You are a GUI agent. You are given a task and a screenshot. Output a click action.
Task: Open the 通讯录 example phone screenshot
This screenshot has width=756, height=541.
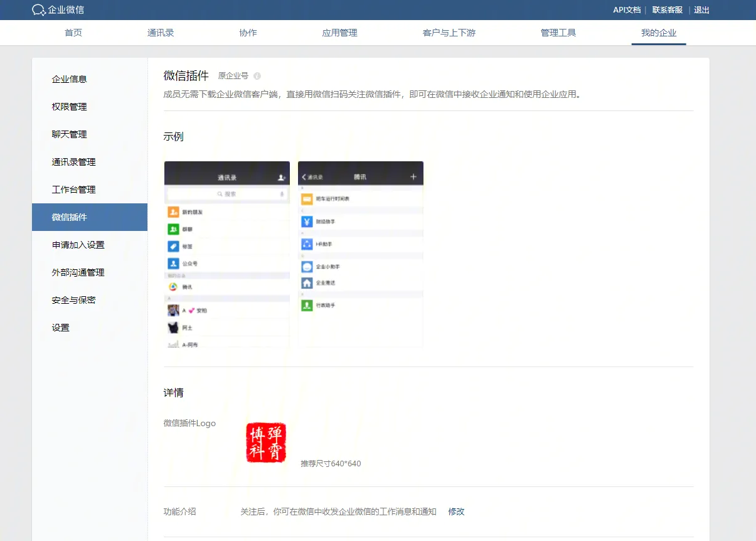227,254
